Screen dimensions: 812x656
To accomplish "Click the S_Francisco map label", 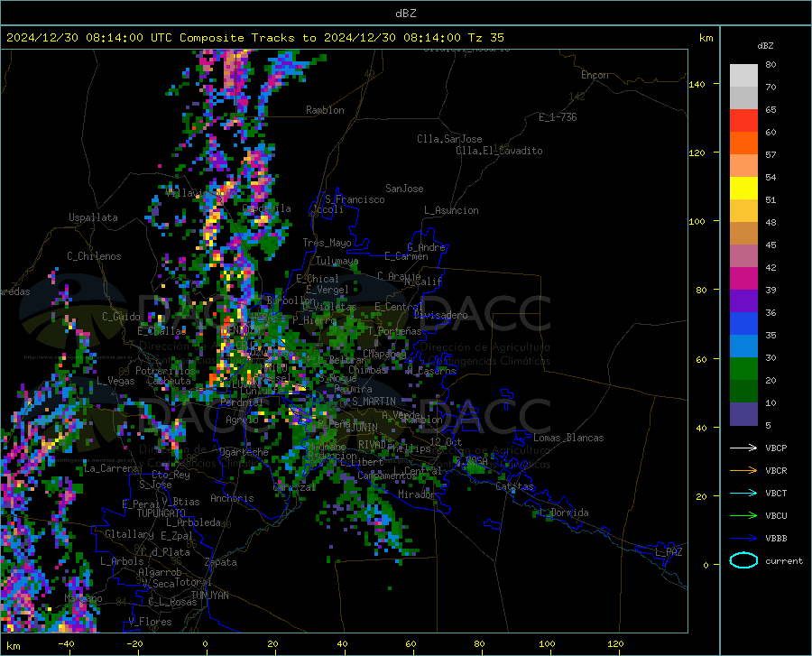I will click(x=355, y=199).
